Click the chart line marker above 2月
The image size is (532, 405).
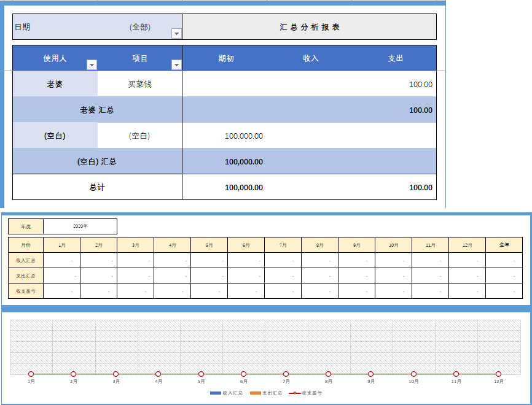pos(73,374)
